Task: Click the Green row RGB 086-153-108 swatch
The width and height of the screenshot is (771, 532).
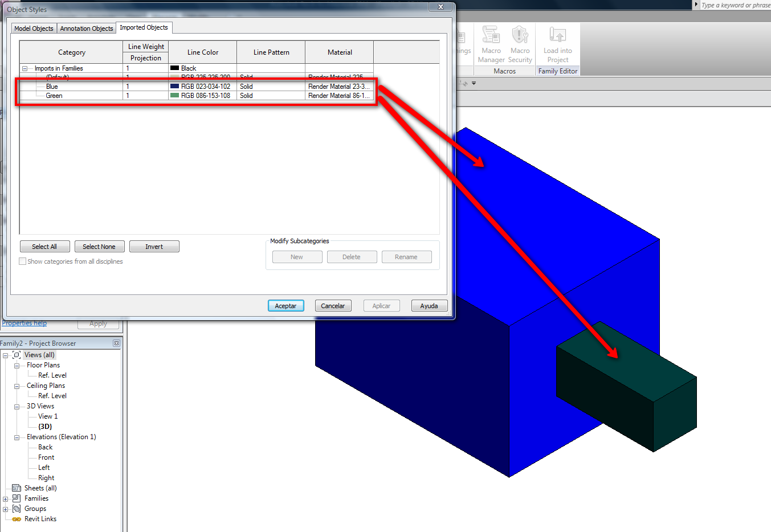Action: (175, 96)
